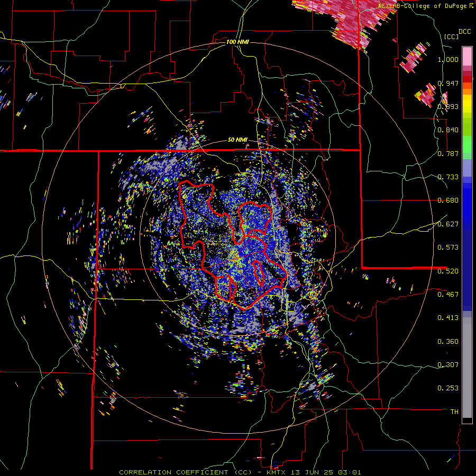Click the 0.787 color scale value
Image resolution: width=476 pixels, height=476 pixels.
pos(448,153)
